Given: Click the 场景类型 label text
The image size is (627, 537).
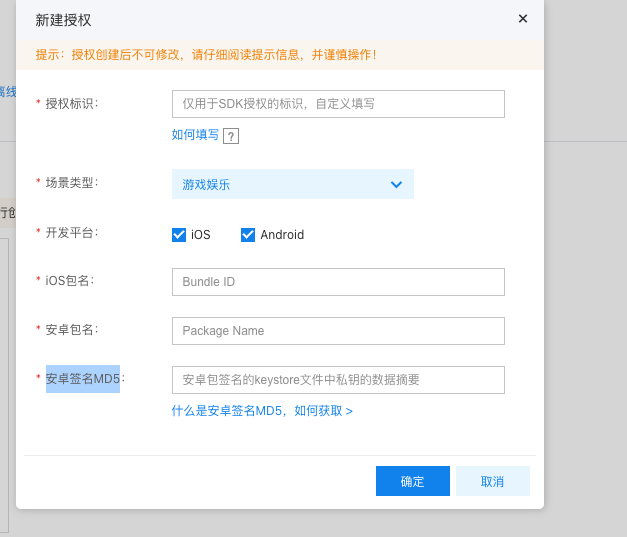Looking at the screenshot, I should tap(72, 183).
